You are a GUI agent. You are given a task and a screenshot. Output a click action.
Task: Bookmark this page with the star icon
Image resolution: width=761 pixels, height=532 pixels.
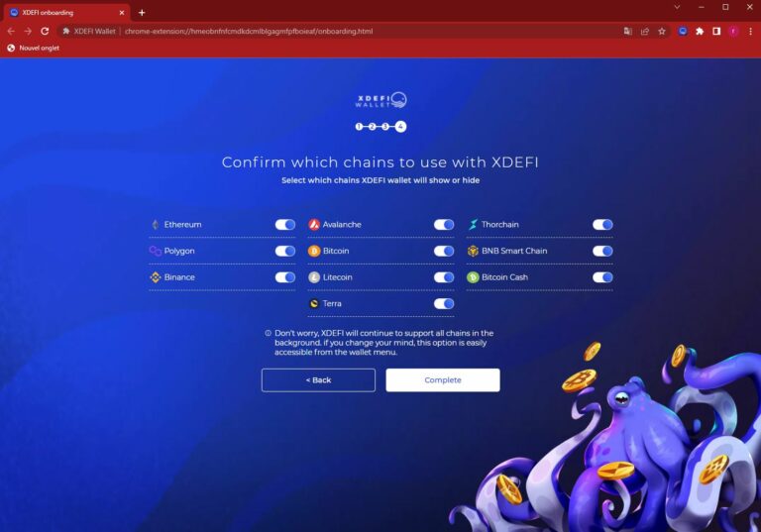pos(662,31)
